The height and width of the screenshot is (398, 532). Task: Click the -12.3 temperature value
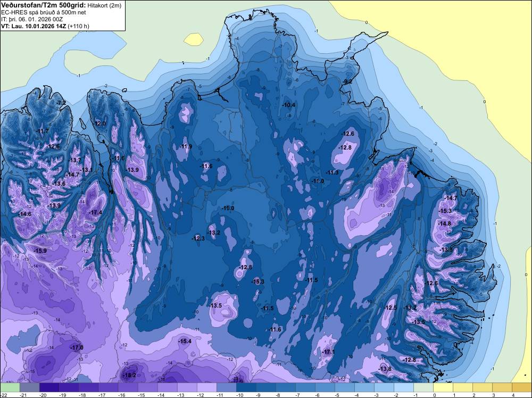coord(198,238)
